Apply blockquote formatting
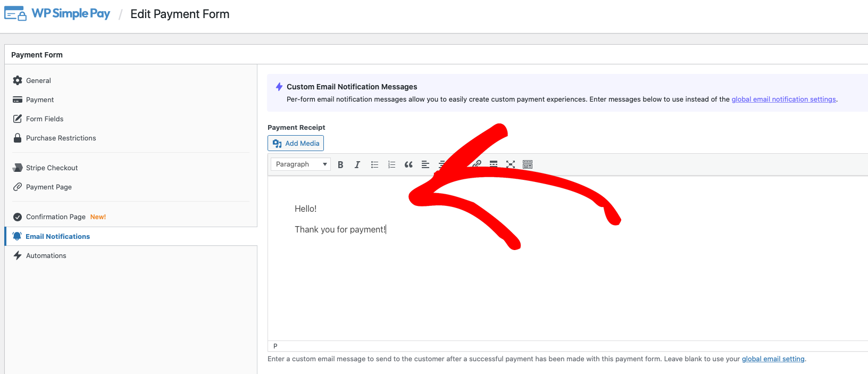The image size is (868, 374). (408, 164)
